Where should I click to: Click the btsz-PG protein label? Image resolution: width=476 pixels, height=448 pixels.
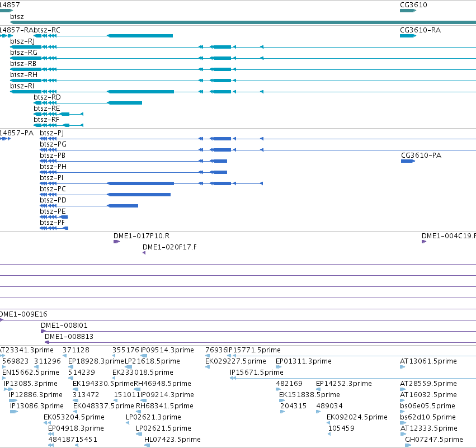click(53, 144)
